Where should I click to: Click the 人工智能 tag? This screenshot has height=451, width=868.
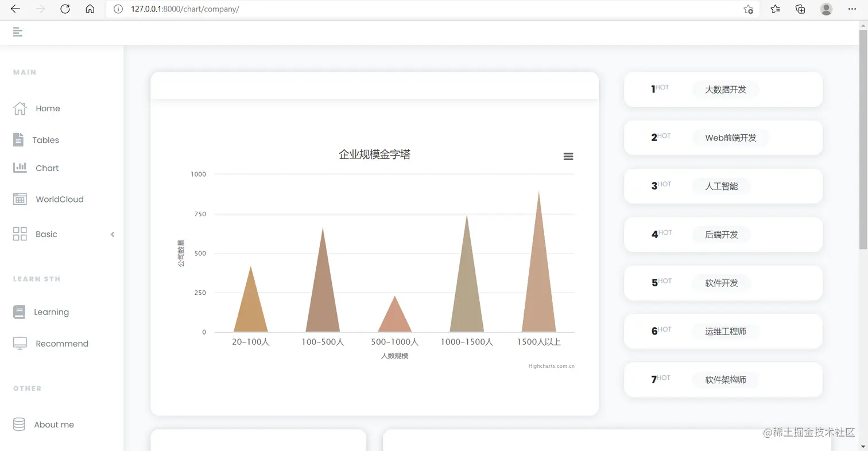pyautogui.click(x=722, y=186)
